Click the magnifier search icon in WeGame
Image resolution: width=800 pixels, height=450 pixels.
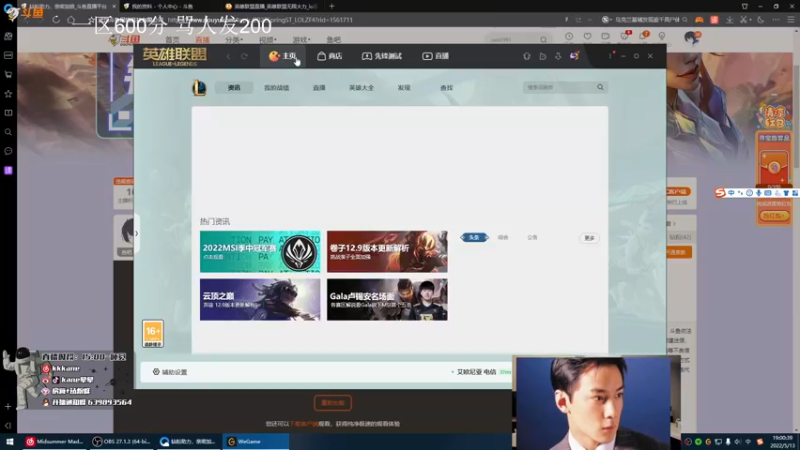coord(601,87)
